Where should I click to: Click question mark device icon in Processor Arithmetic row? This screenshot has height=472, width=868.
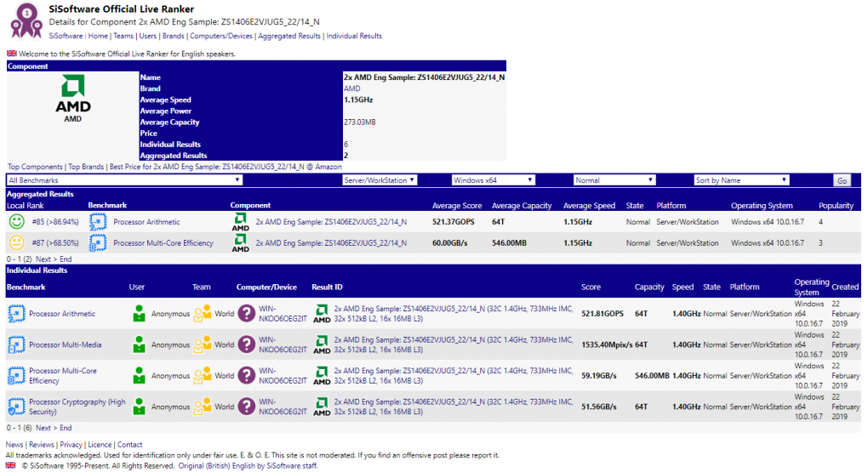pyautogui.click(x=246, y=314)
